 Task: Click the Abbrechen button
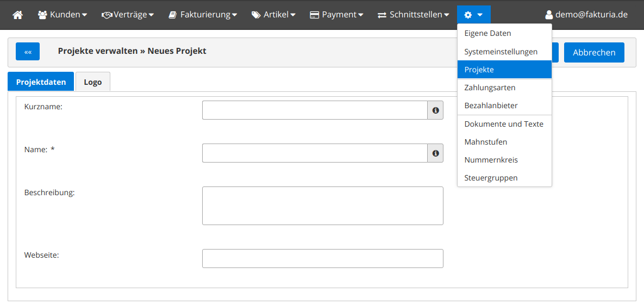pos(594,52)
